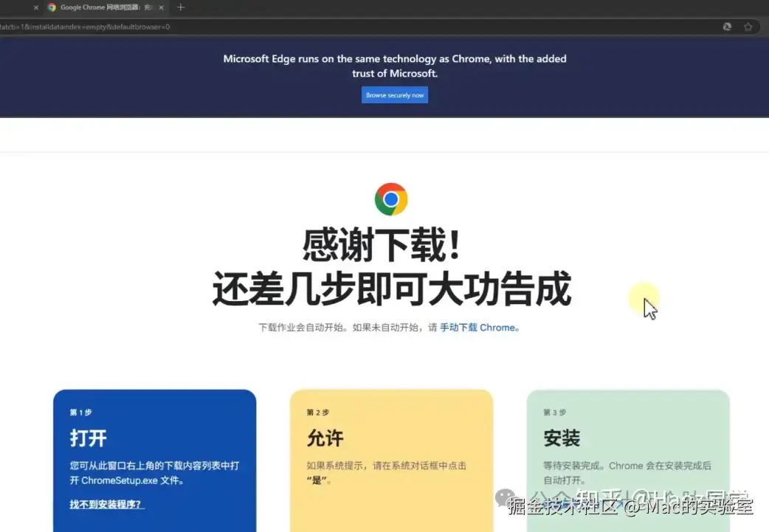769x532 pixels.
Task: Click the refresh sync icon in address bar
Action: pyautogui.click(x=727, y=27)
